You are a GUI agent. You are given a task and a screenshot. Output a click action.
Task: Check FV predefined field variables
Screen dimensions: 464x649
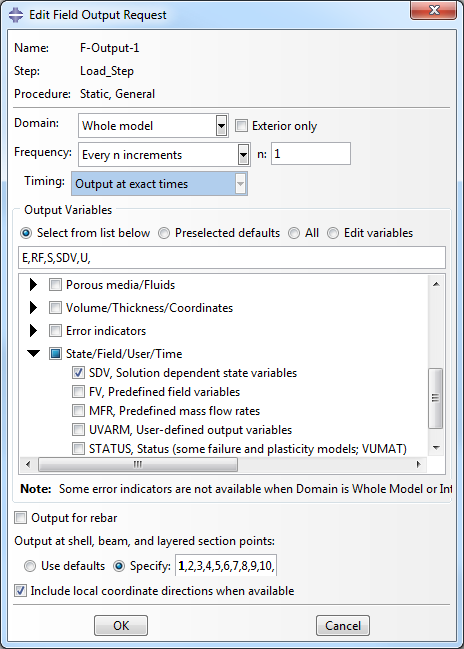tap(78, 392)
